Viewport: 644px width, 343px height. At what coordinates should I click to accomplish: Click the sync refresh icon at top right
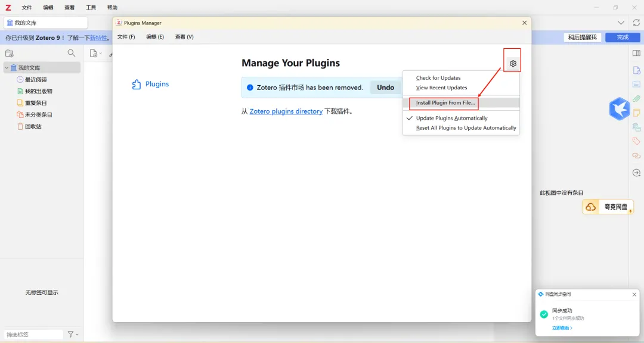click(636, 23)
